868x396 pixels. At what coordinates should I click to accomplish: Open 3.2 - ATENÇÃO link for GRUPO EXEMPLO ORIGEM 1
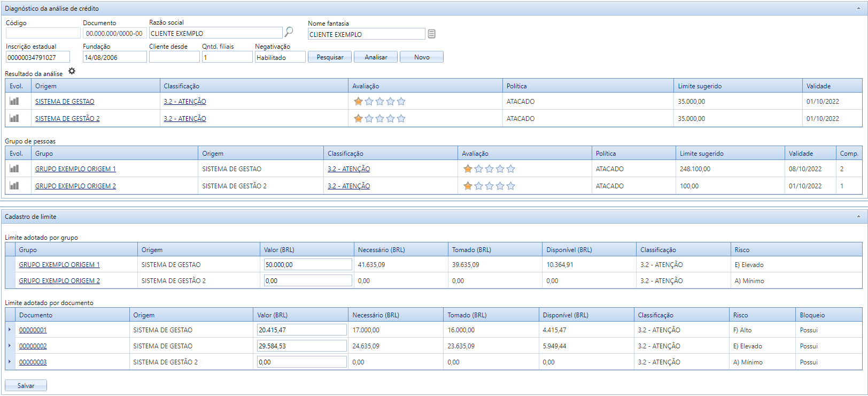349,169
